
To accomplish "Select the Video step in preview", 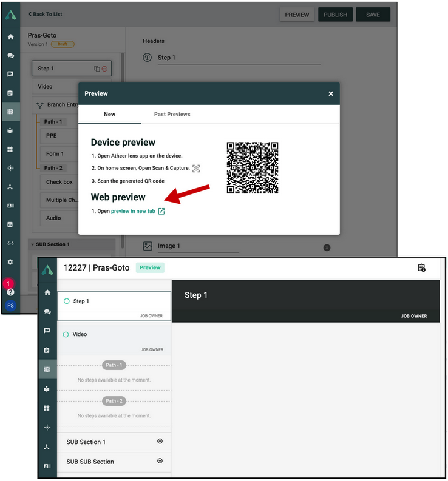I will point(114,338).
